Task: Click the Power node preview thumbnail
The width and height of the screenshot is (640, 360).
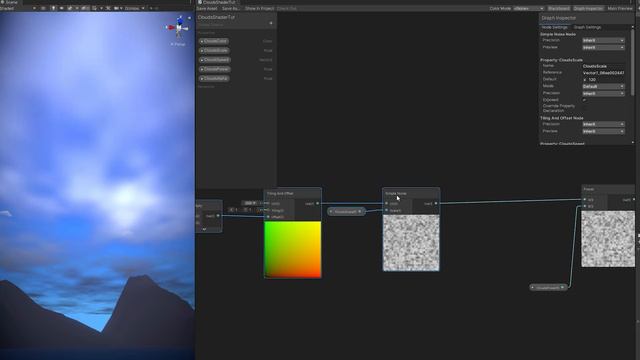Action: click(608, 239)
